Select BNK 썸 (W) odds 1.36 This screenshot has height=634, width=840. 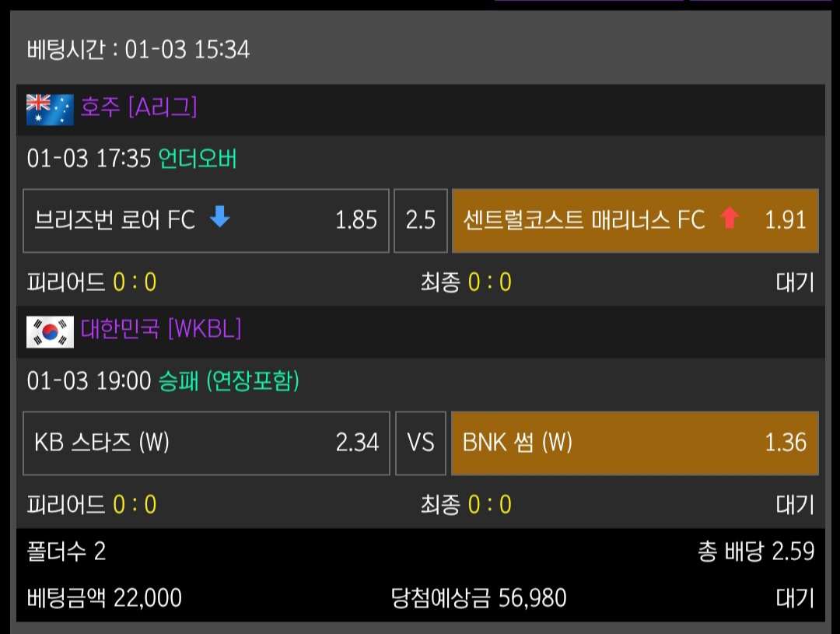tap(635, 443)
